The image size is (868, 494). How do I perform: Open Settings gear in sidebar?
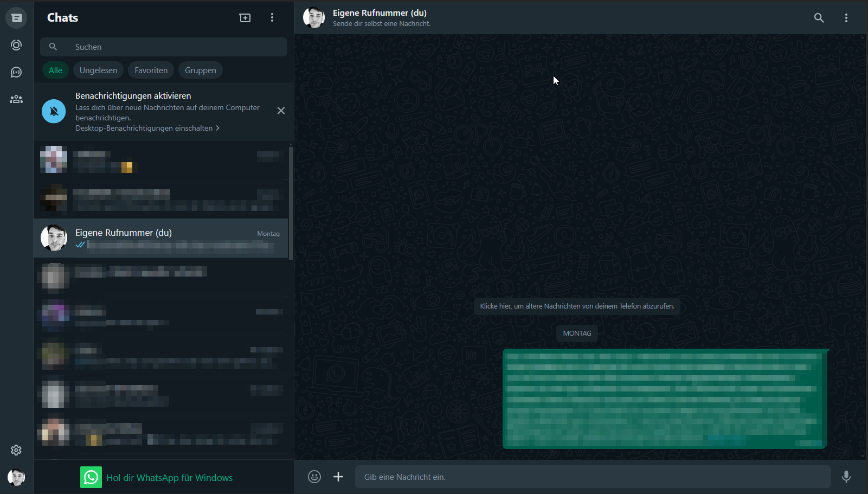16,450
